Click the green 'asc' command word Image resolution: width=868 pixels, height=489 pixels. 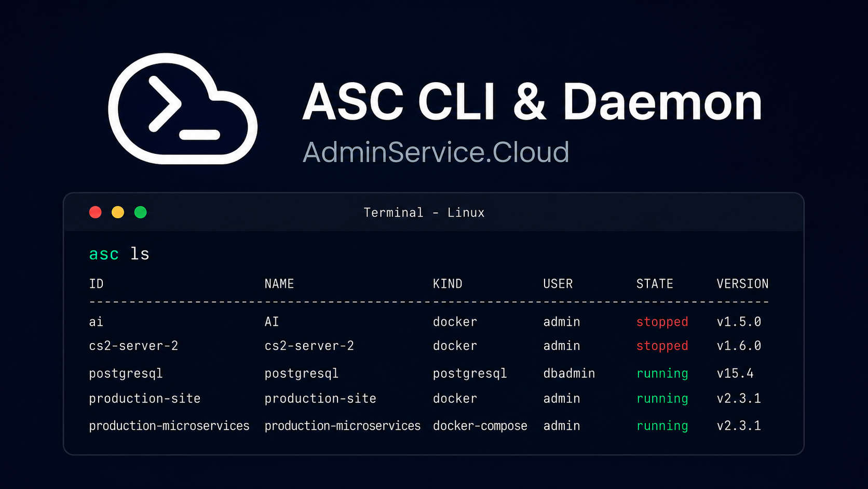(104, 255)
